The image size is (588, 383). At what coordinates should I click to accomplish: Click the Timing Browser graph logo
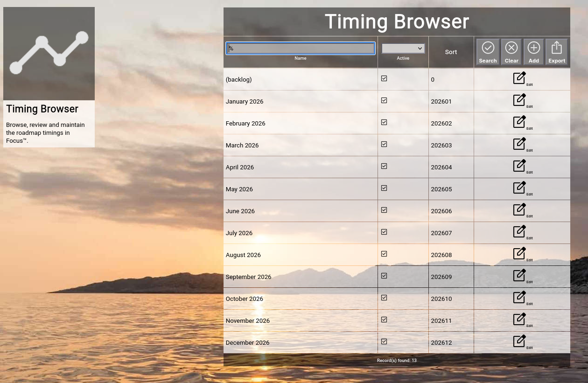49,53
